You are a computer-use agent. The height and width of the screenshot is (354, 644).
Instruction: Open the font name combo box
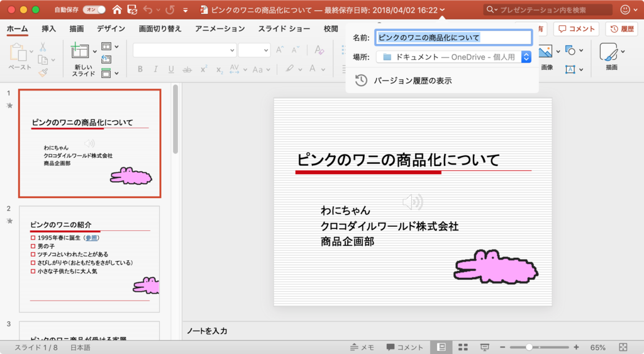[184, 50]
